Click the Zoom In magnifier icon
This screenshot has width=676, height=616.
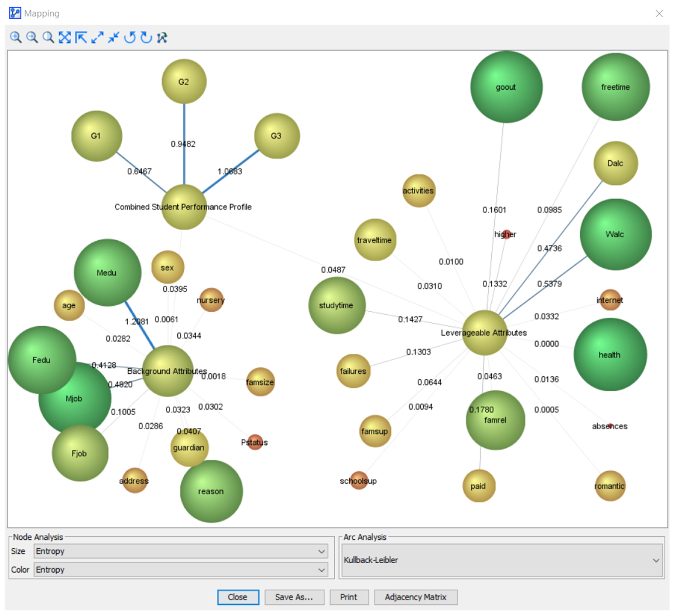pos(16,37)
